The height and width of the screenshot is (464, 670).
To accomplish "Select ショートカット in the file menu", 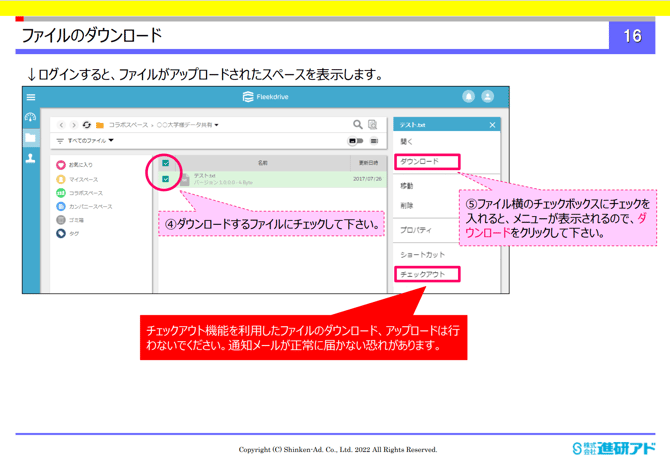I will [422, 255].
